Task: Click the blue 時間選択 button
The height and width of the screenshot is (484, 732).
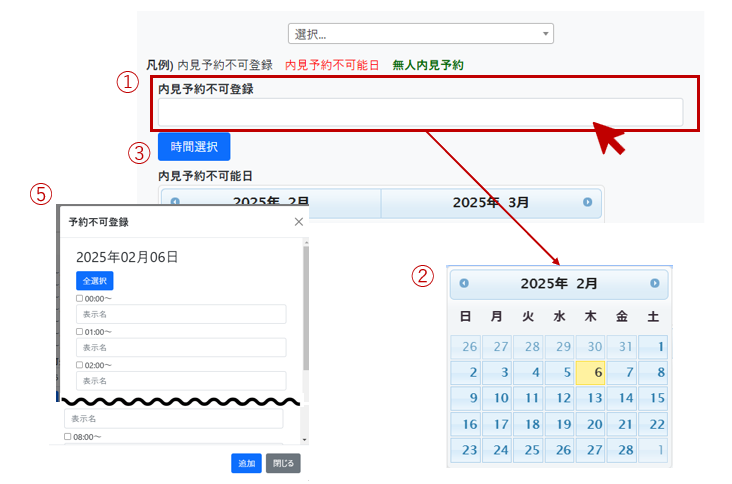Action: point(194,147)
